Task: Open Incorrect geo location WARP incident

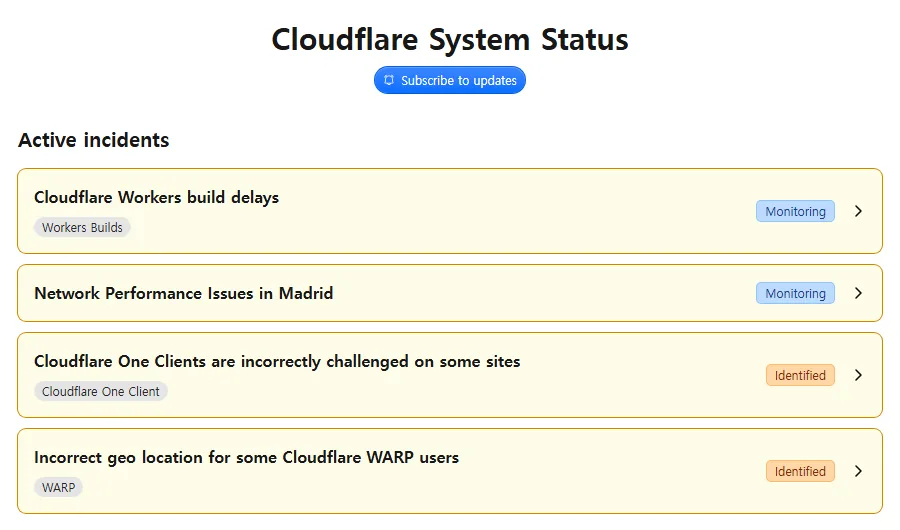Action: (246, 458)
